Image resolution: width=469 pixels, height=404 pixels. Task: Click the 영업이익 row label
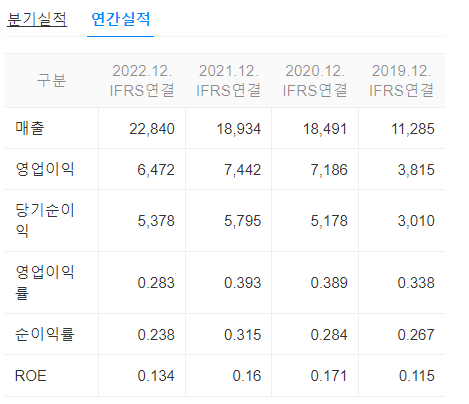pyautogui.click(x=45, y=169)
